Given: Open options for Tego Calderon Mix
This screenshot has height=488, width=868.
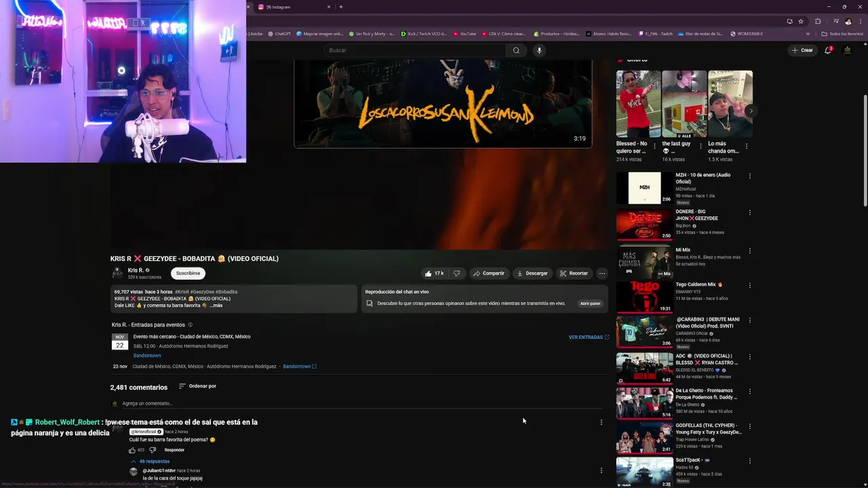Looking at the screenshot, I should coord(749,285).
